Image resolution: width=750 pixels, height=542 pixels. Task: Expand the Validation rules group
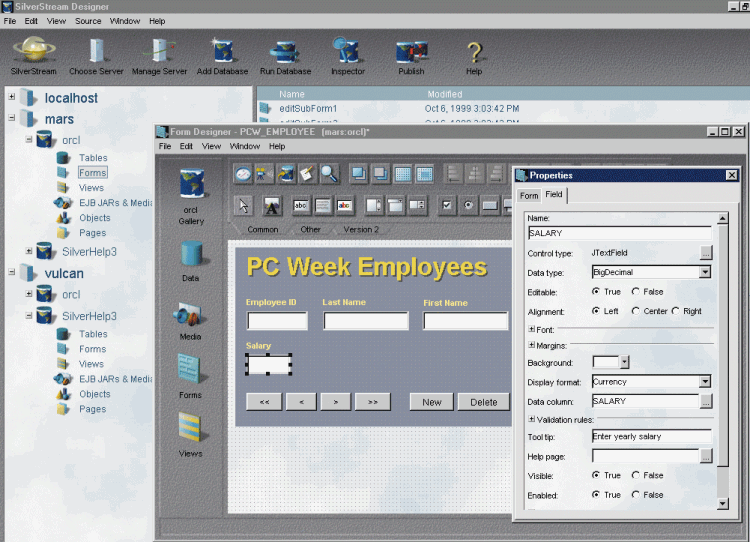(531, 419)
